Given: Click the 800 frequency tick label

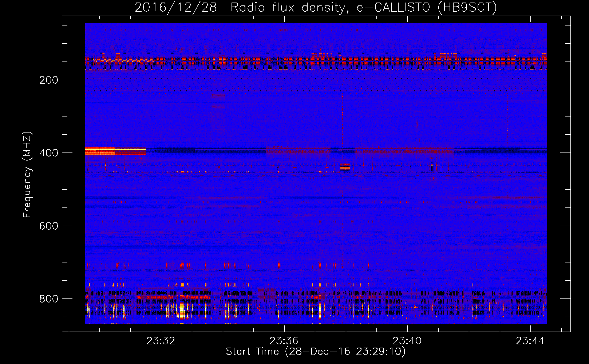Looking at the screenshot, I should [49, 299].
